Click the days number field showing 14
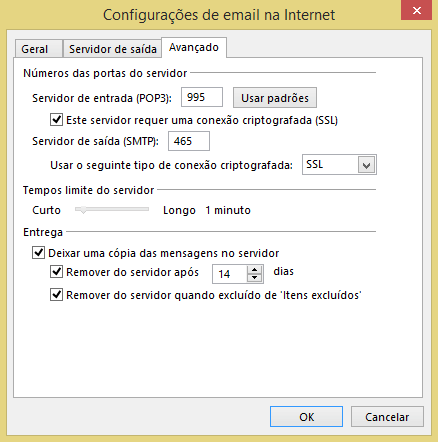438x442 pixels. pyautogui.click(x=230, y=274)
